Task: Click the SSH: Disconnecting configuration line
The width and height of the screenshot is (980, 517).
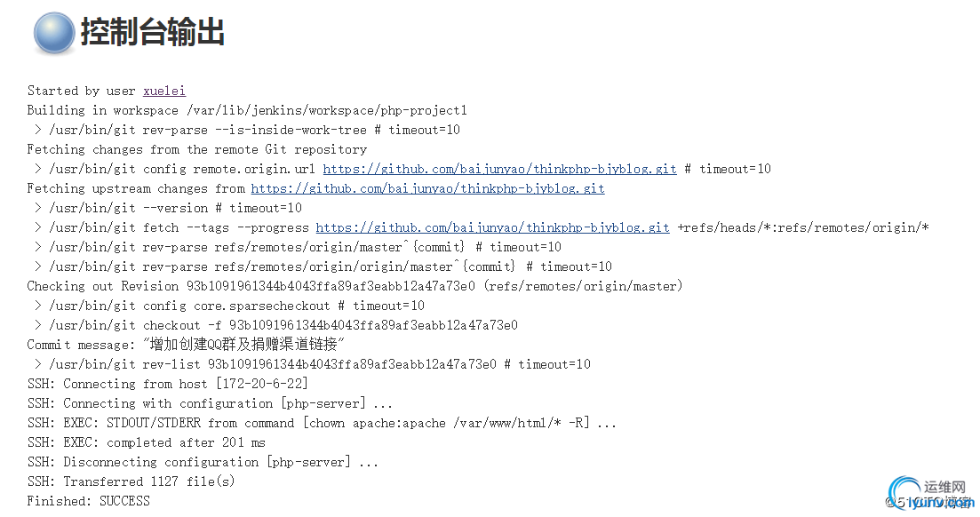Action: click(x=203, y=462)
